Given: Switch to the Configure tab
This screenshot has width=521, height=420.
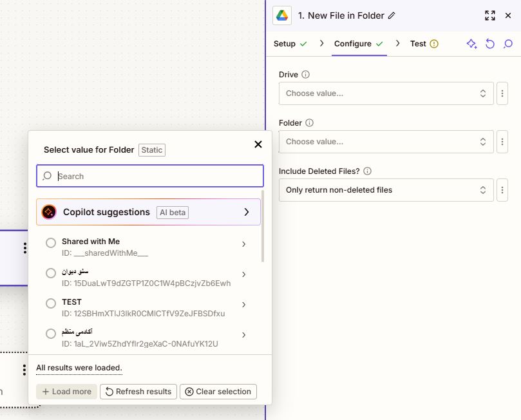Looking at the screenshot, I should click(359, 44).
